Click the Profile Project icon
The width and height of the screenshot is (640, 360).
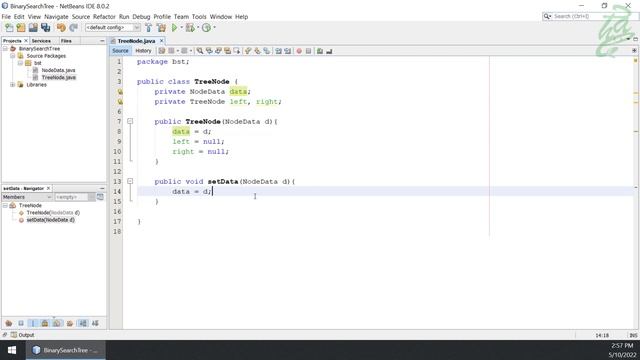(207, 28)
